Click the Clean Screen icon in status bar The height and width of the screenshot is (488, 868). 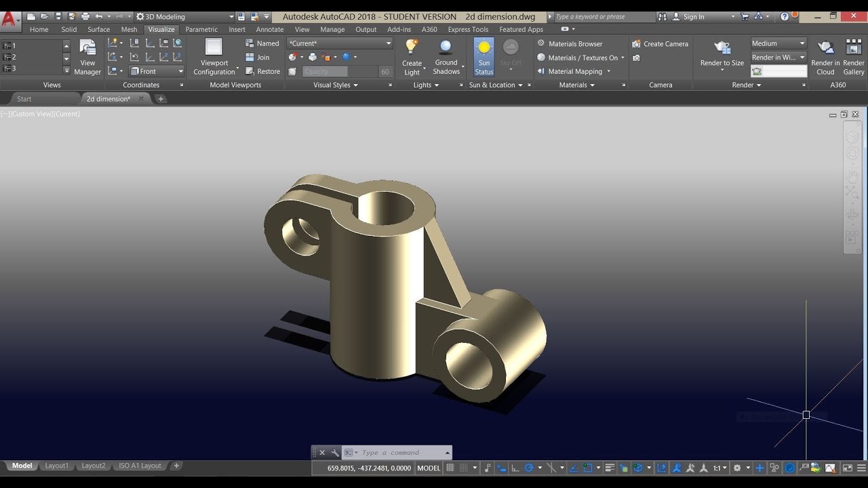point(847,468)
